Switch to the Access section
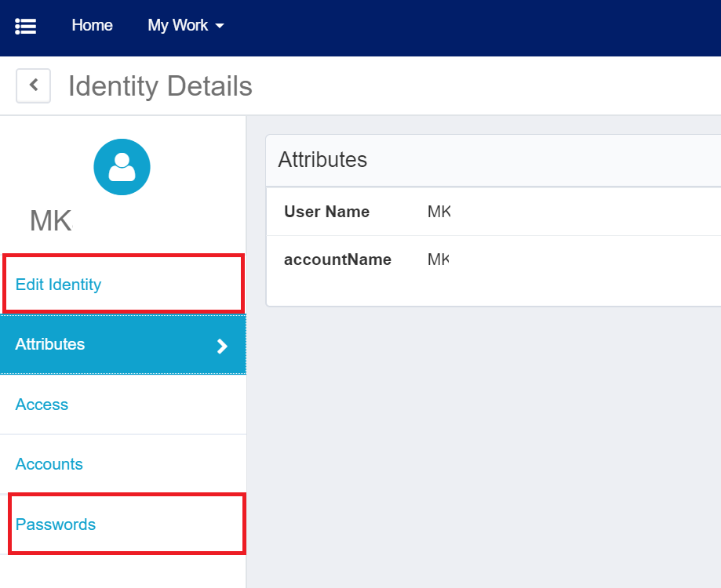This screenshot has height=588, width=721. (42, 405)
